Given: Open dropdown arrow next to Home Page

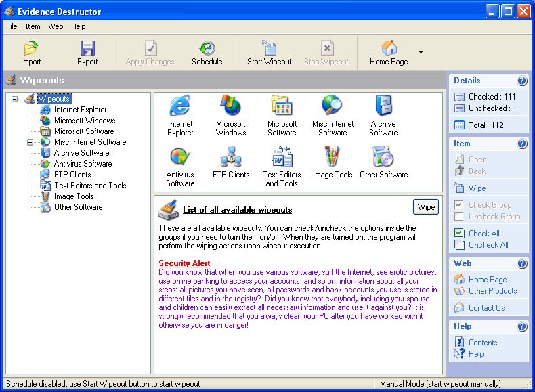Looking at the screenshot, I should pyautogui.click(x=421, y=53).
